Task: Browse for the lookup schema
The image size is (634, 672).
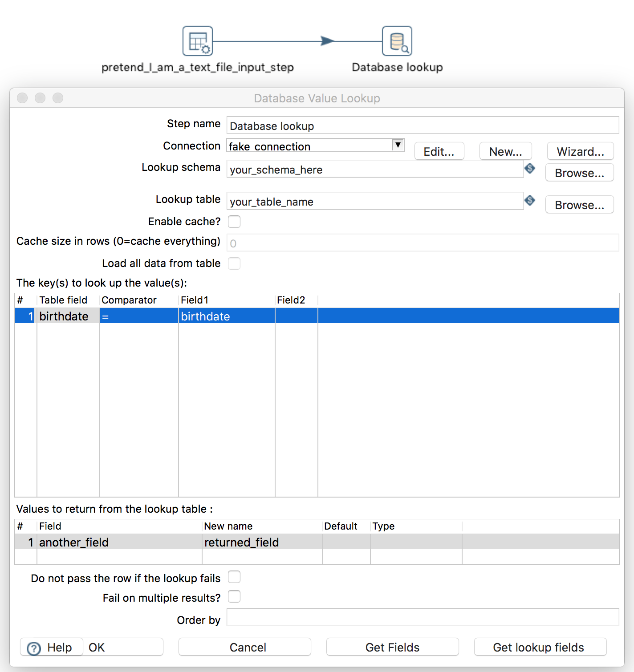Action: click(x=579, y=173)
